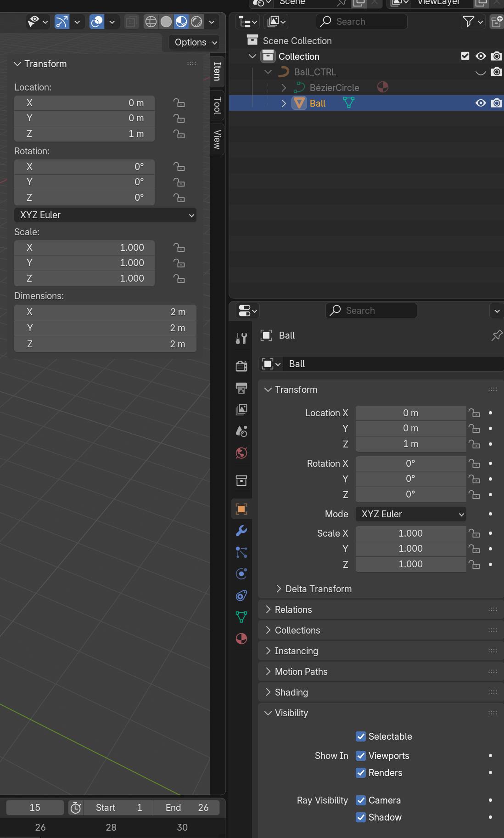Open the Tool properties tab icon
504x838 pixels.
coord(241,339)
